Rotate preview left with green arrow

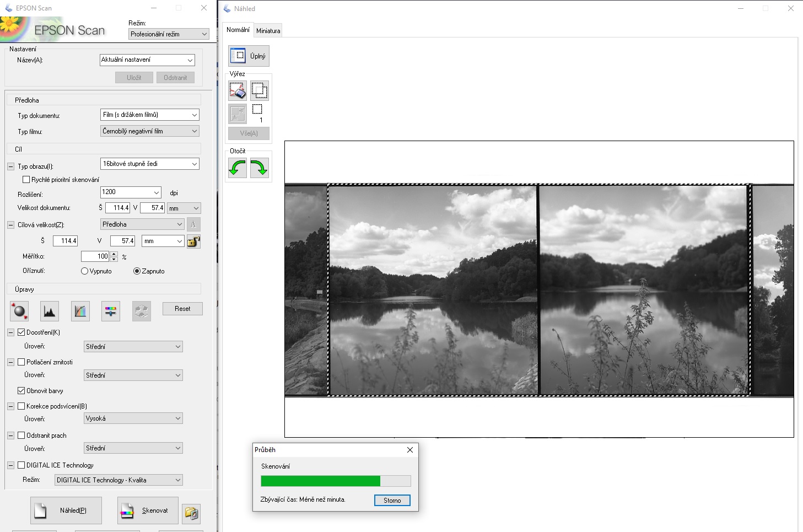(x=238, y=168)
